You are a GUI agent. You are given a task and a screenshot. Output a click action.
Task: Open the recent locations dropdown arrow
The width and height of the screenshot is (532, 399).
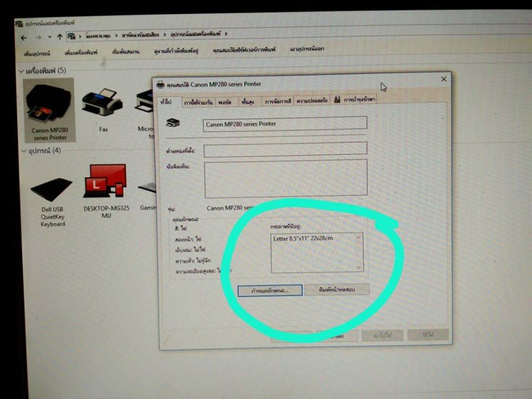49,37
